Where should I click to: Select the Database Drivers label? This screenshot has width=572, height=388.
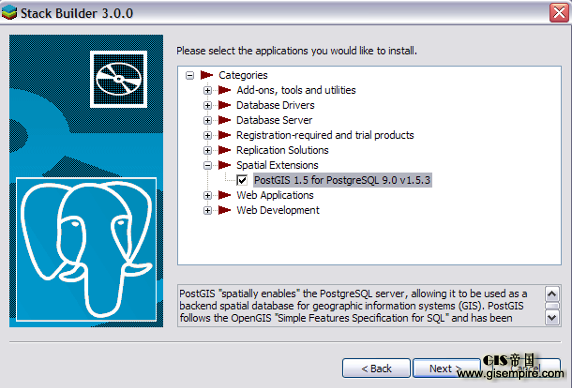[275, 105]
